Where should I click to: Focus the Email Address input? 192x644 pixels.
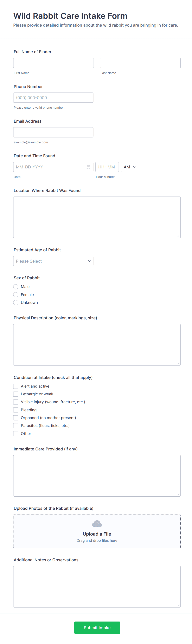coord(53,132)
